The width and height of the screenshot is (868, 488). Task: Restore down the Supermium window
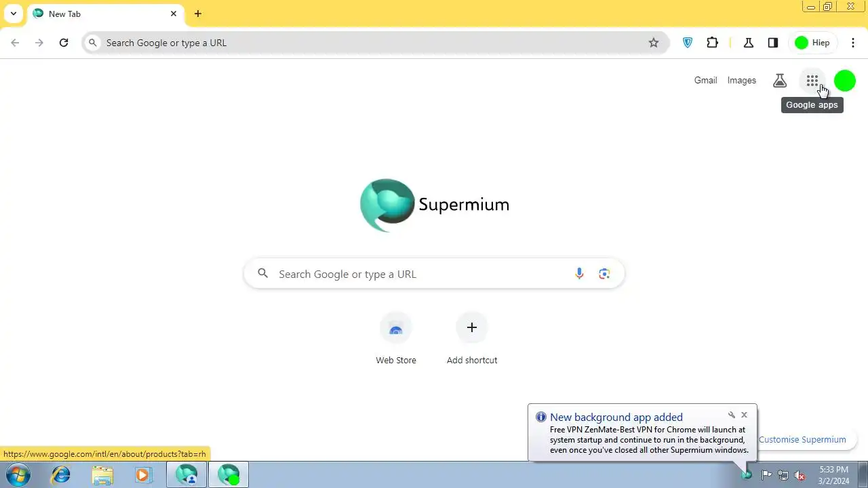pos(828,7)
